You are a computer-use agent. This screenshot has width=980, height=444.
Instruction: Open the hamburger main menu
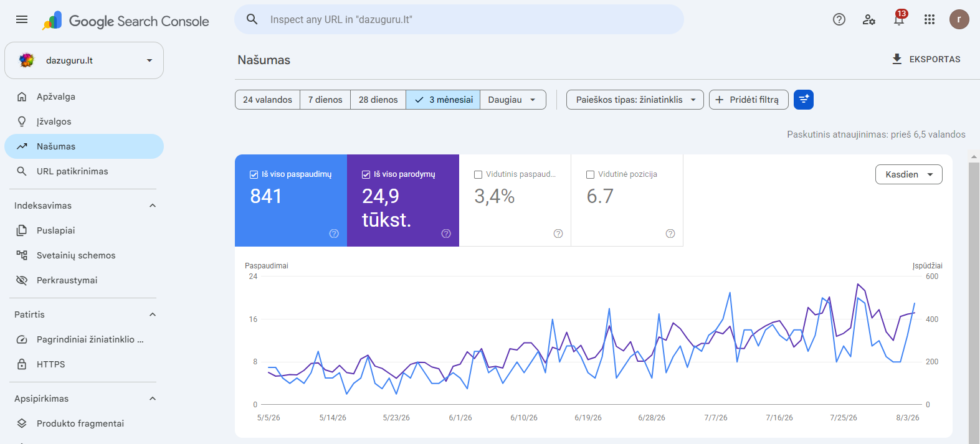click(22, 19)
